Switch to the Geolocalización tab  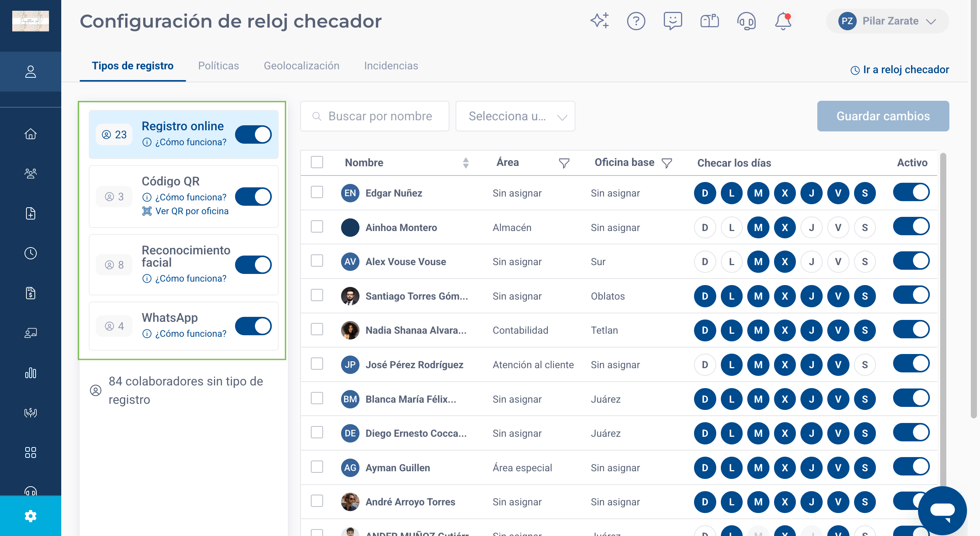[302, 66]
